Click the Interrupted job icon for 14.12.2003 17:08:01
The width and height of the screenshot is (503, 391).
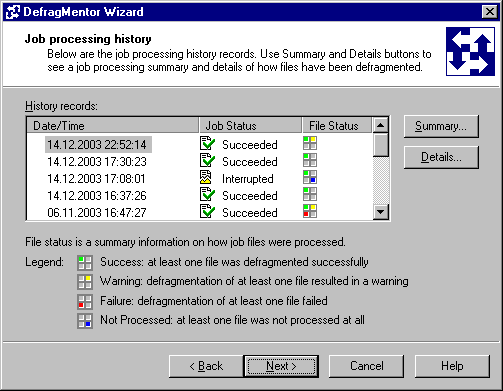pos(206,177)
